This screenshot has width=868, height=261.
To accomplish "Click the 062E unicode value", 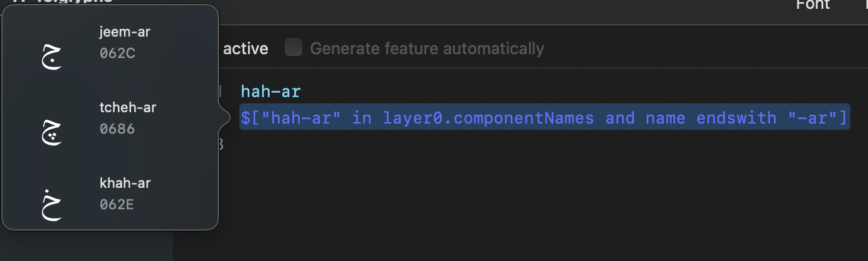I will [x=117, y=204].
